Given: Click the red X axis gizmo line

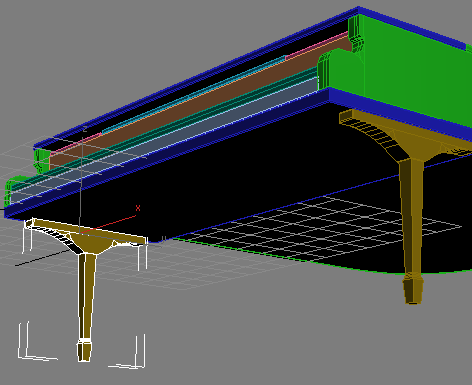Looking at the screenshot, I should (109, 224).
